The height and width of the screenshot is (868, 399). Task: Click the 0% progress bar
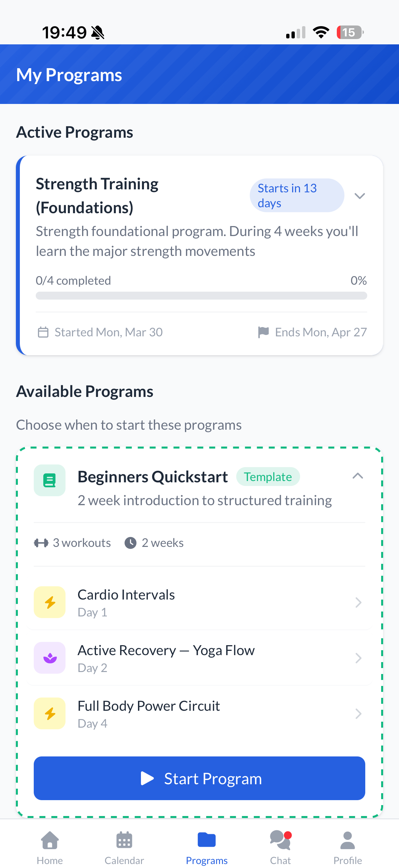[201, 296]
